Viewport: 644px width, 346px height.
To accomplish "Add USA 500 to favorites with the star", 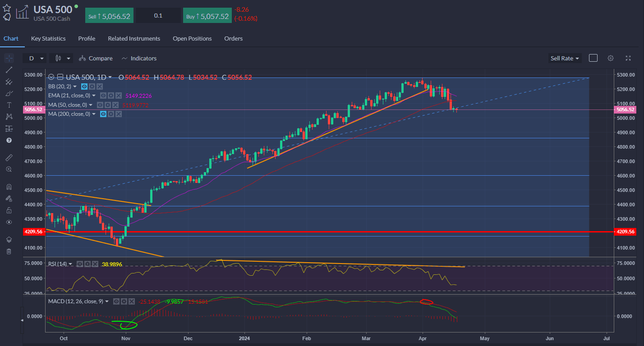I will 7,8.
